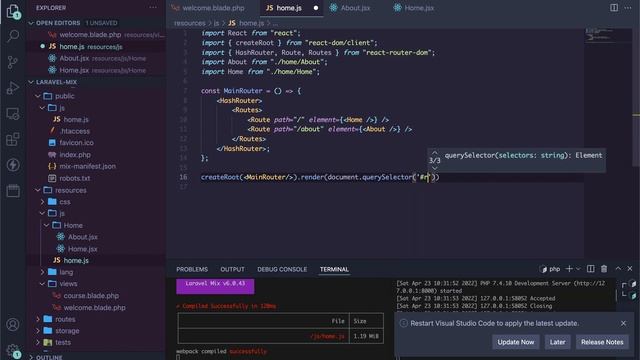Image resolution: width=640 pixels, height=360 pixels.
Task: Select About.jsx in Open Editors list
Action: (x=96, y=58)
